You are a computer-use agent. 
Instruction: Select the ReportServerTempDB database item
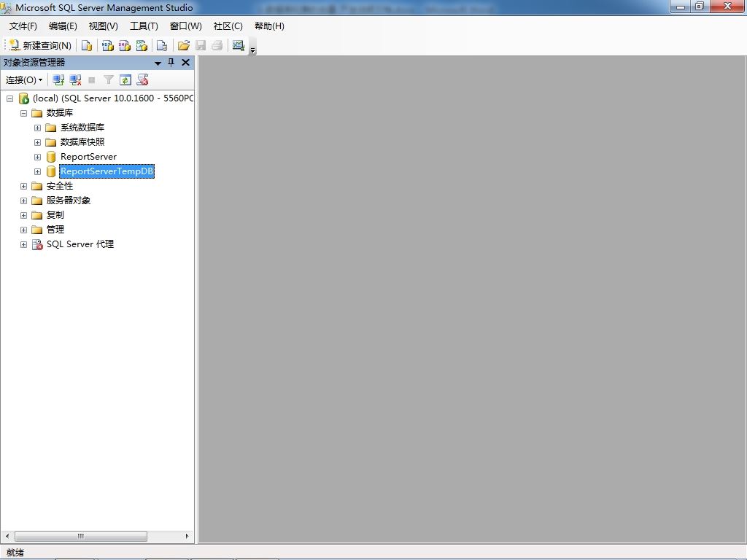coord(107,171)
